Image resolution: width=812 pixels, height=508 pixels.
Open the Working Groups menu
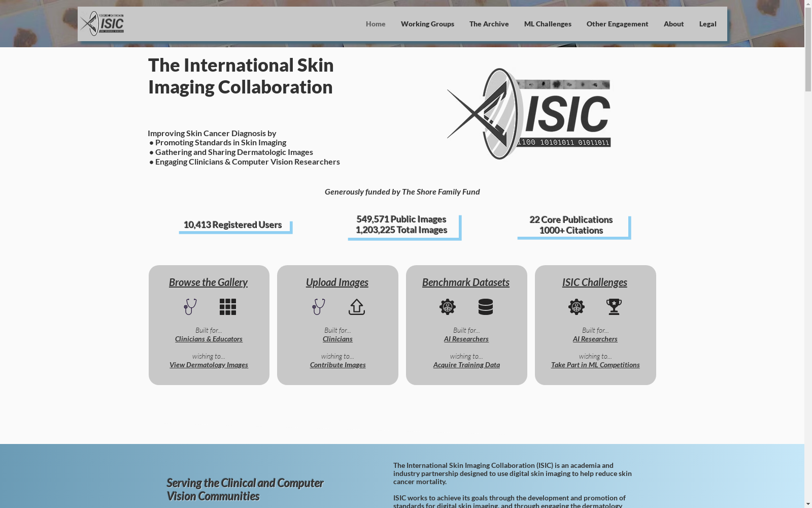point(427,24)
